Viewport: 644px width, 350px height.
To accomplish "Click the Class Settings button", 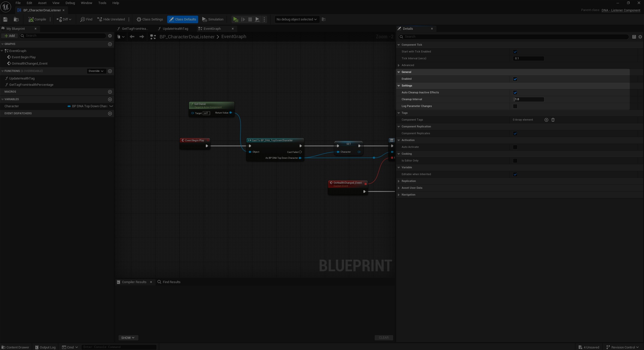I will (x=150, y=19).
